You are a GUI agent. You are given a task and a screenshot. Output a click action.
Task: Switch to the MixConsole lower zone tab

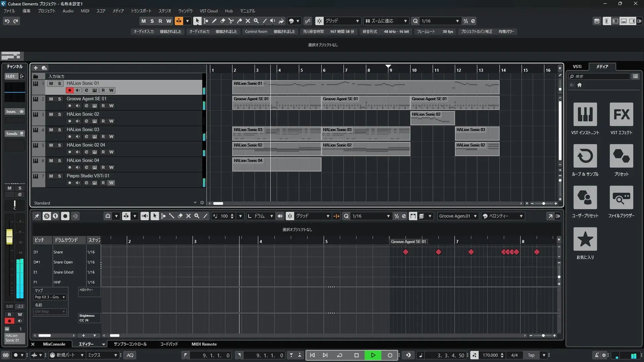point(54,344)
